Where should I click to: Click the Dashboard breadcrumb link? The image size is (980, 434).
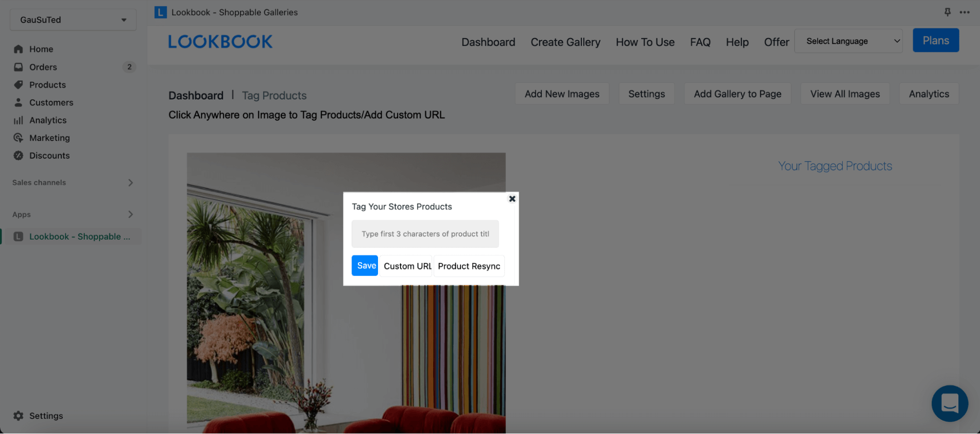(x=196, y=96)
